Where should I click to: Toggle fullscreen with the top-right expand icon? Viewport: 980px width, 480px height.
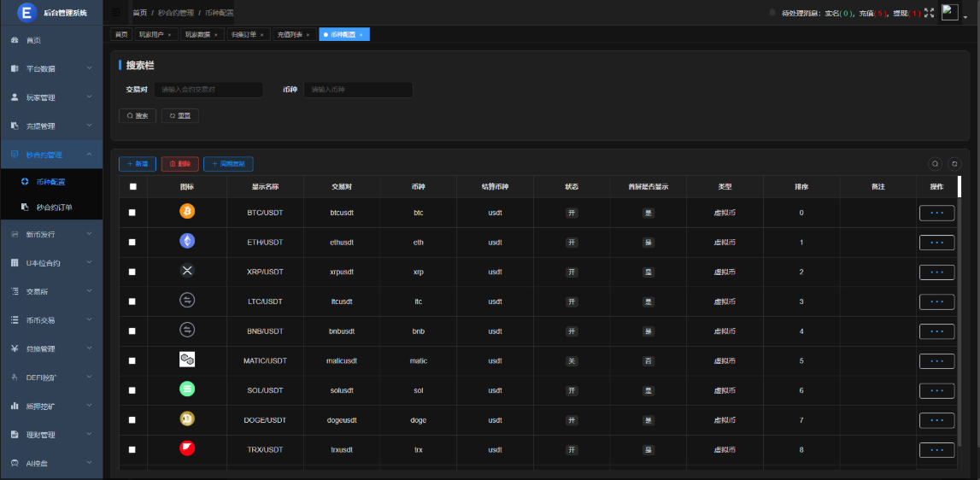[x=930, y=13]
